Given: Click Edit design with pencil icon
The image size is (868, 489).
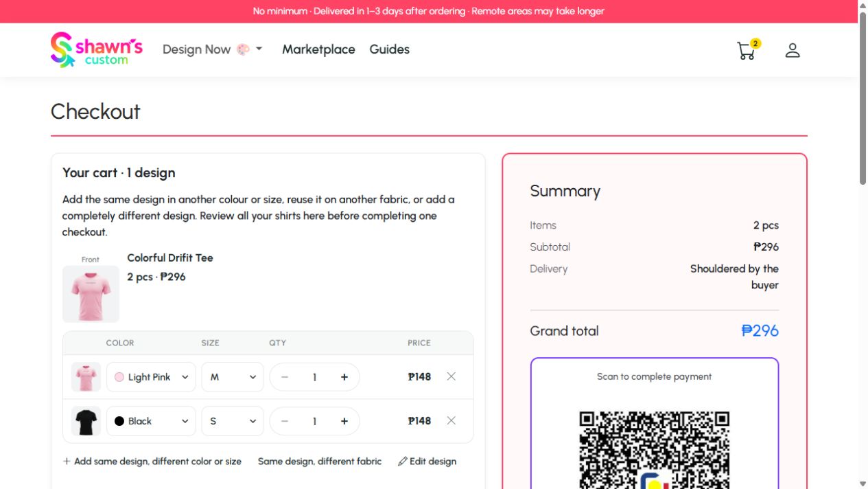Looking at the screenshot, I should tap(427, 462).
